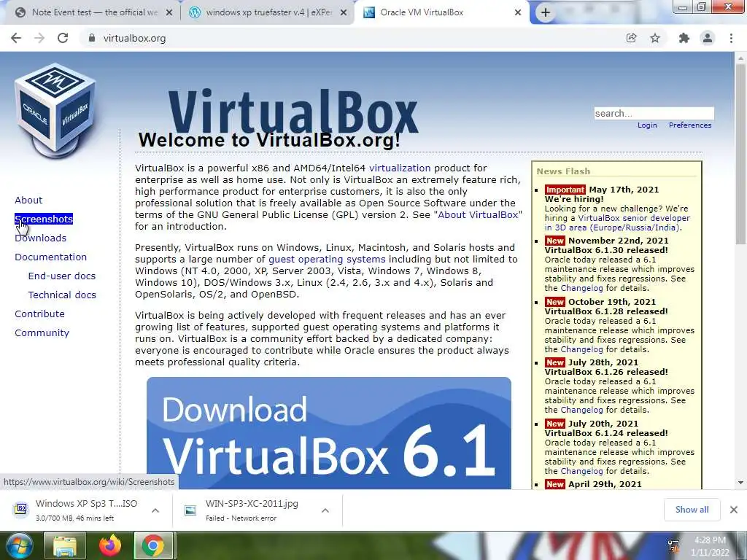Open the Screenshots sidebar link
Image resolution: width=747 pixels, height=560 pixels.
(44, 219)
